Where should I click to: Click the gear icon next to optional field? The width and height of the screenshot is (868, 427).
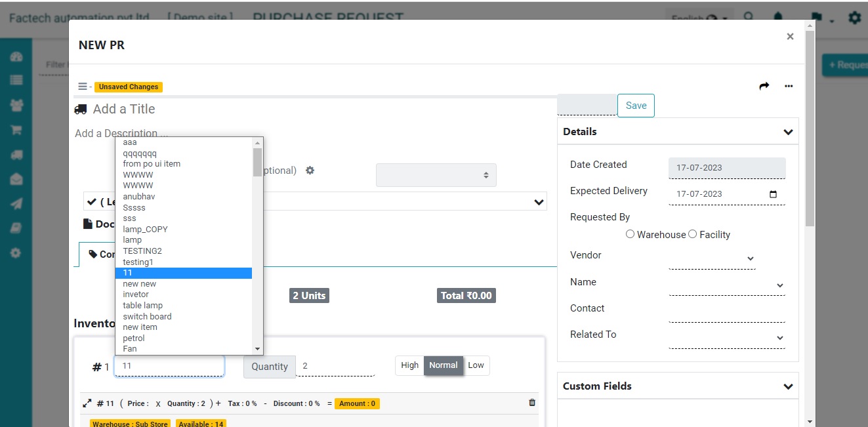310,171
